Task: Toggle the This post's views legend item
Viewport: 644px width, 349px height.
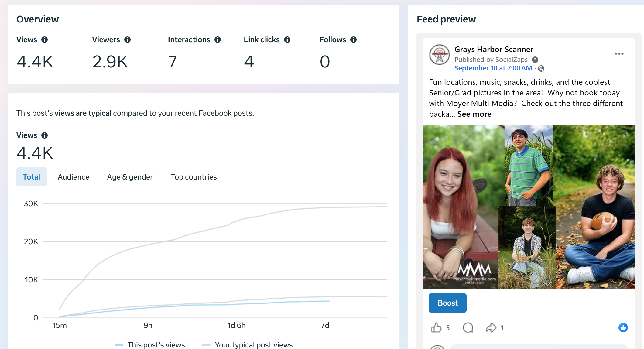Action: pyautogui.click(x=150, y=345)
